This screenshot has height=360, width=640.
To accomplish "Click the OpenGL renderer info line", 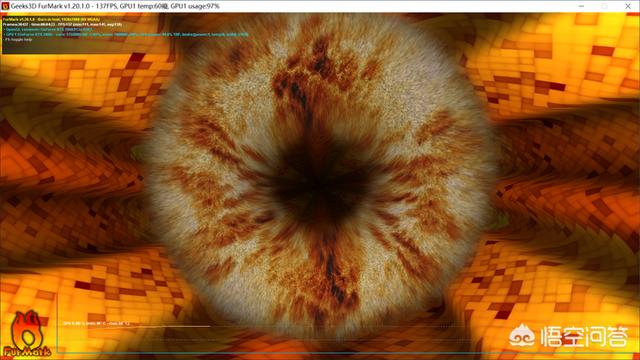I will tap(48, 29).
